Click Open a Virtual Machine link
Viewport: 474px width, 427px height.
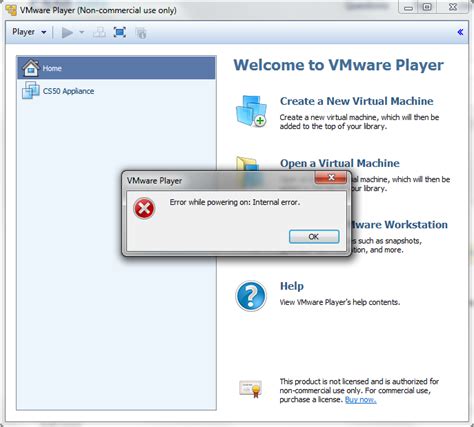340,163
